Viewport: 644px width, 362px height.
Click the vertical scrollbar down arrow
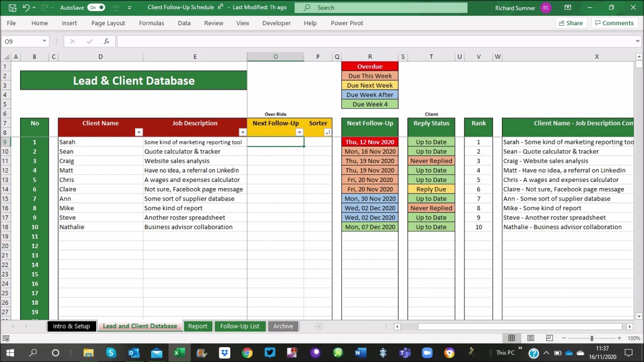(639, 316)
